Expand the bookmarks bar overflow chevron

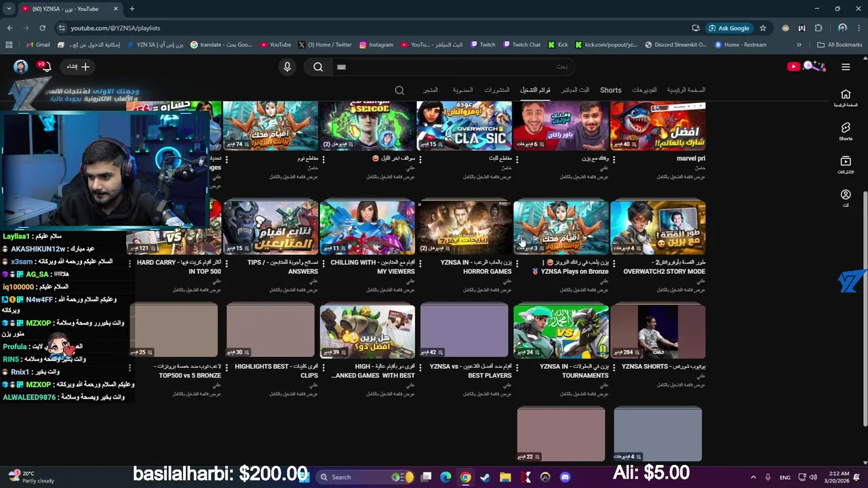point(799,45)
